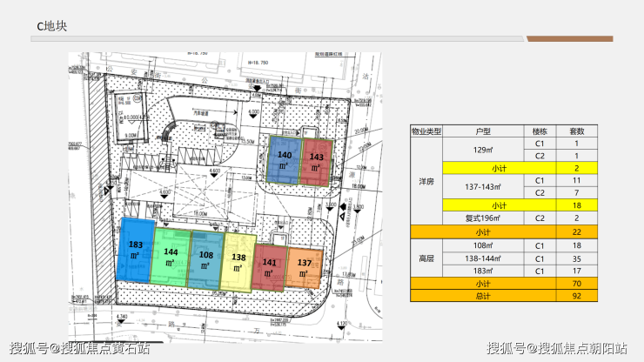Select the blue 183㎡ building block

[x=135, y=251]
